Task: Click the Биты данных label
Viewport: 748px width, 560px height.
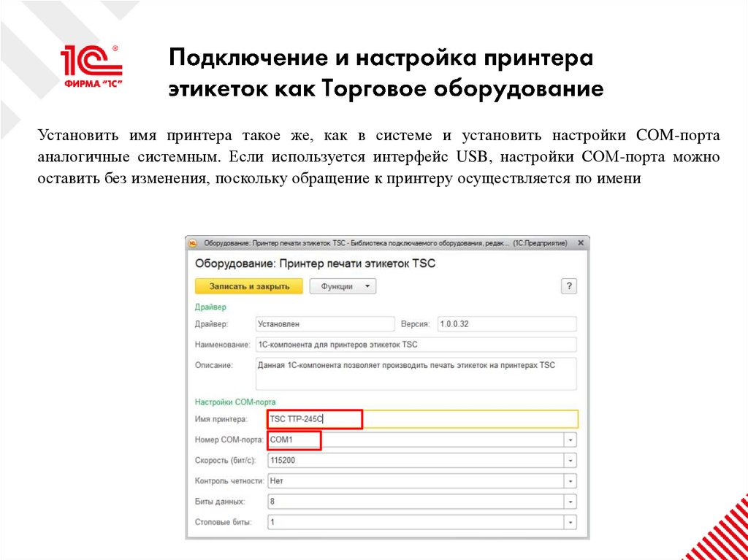Action: 221,502
